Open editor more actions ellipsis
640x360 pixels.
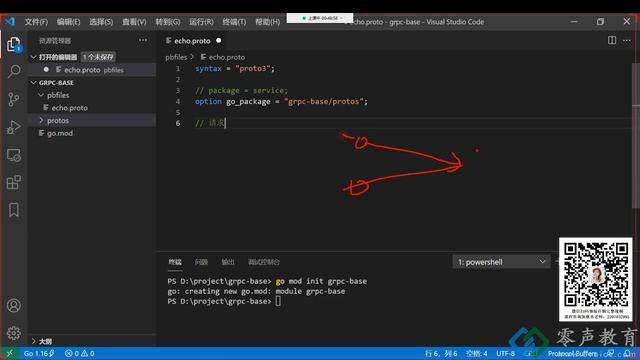click(627, 40)
